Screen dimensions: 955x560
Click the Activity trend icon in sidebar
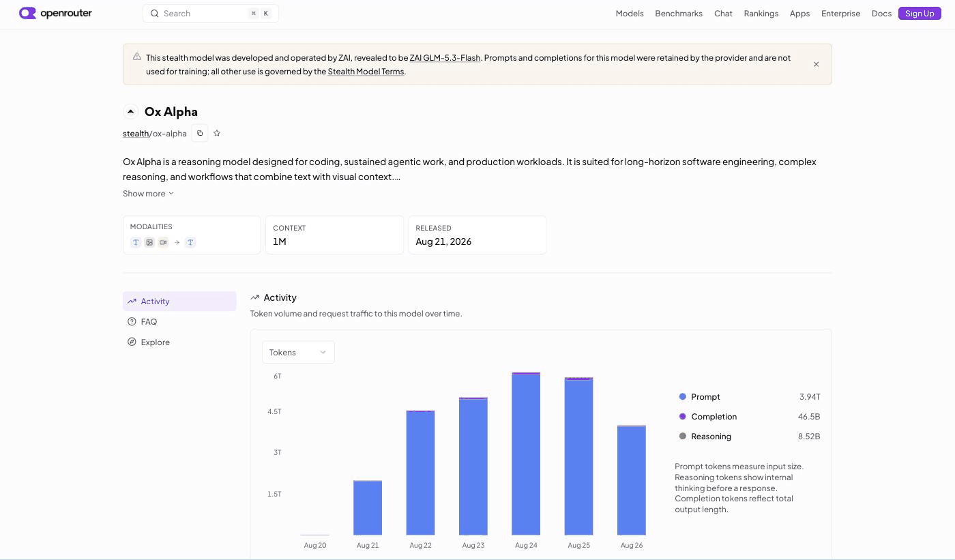[x=132, y=301]
